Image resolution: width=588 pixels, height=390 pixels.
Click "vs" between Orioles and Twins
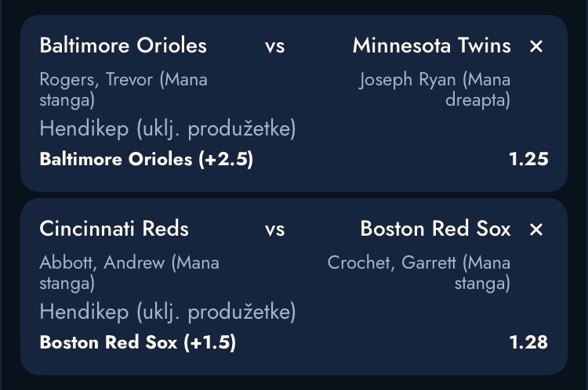point(274,46)
